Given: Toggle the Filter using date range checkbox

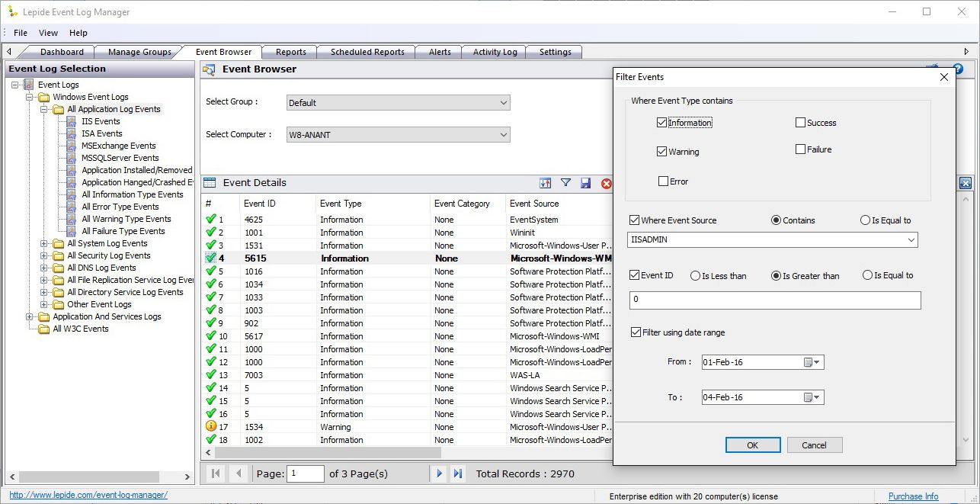Looking at the screenshot, I should point(636,332).
